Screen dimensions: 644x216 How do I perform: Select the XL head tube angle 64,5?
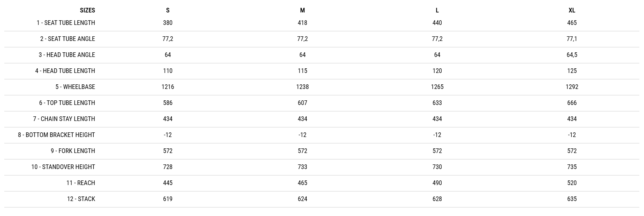572,55
